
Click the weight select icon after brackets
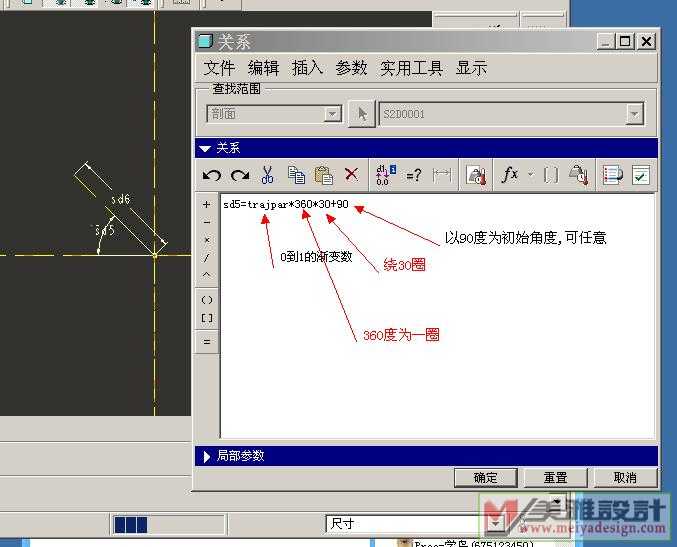click(x=579, y=175)
